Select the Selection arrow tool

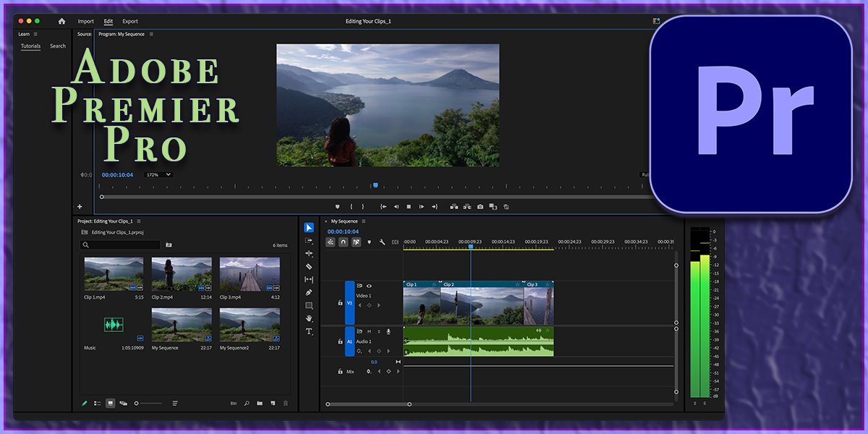tap(309, 228)
